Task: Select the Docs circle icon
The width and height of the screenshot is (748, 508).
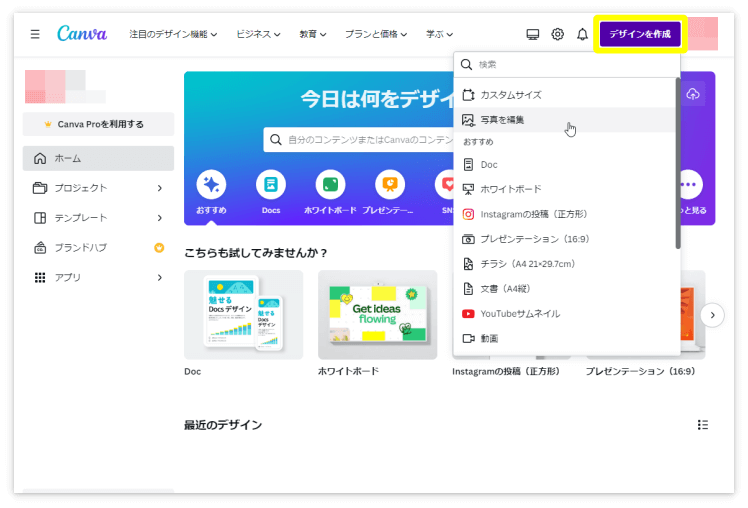Action: click(x=271, y=185)
